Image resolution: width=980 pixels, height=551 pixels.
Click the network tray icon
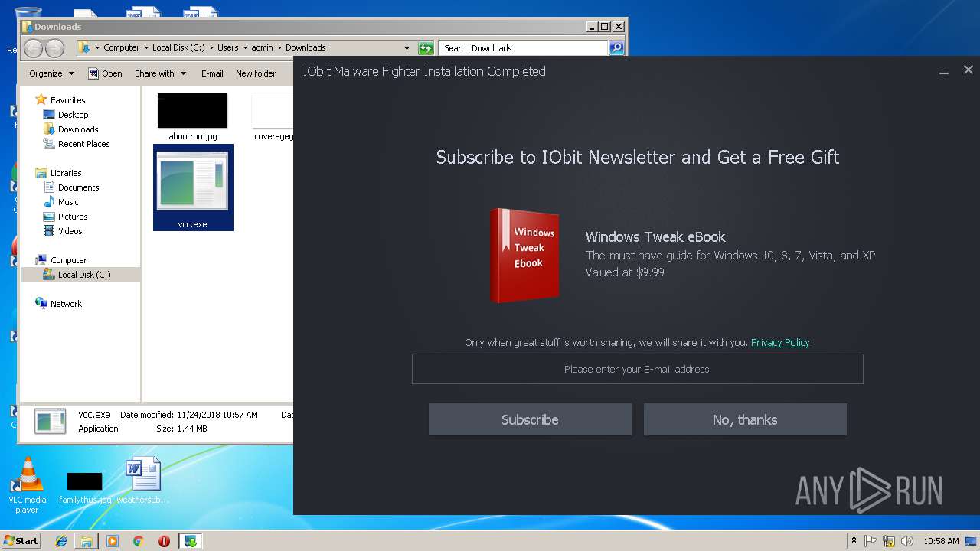tap(890, 541)
